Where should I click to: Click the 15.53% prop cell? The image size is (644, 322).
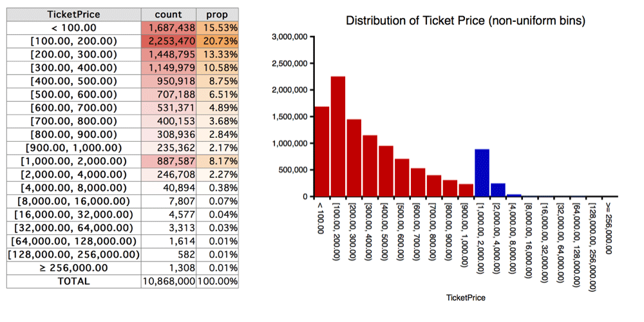click(x=217, y=28)
